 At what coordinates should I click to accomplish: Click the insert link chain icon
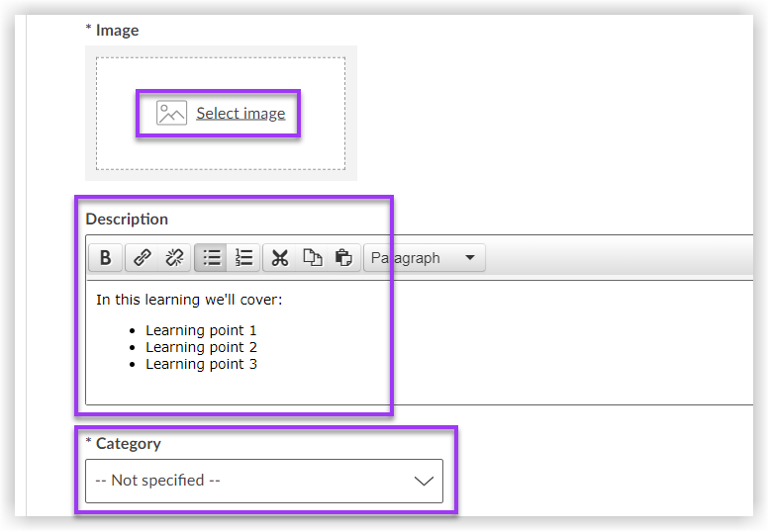tap(143, 258)
